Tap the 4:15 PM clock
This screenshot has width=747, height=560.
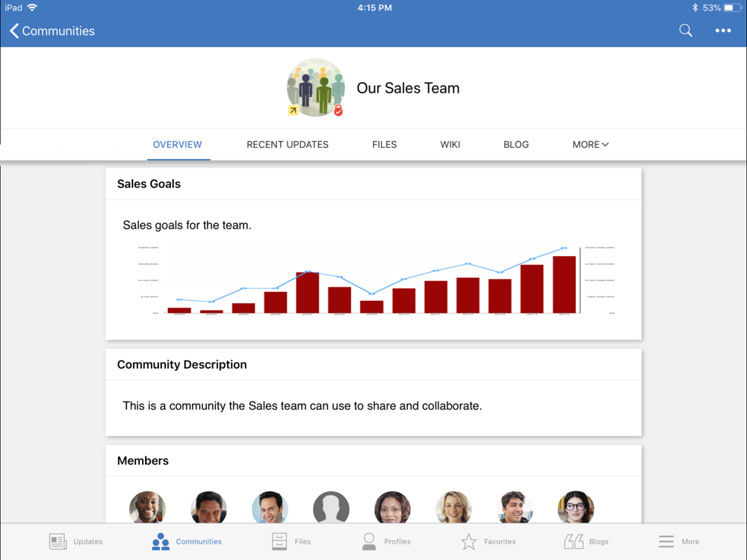pos(374,7)
